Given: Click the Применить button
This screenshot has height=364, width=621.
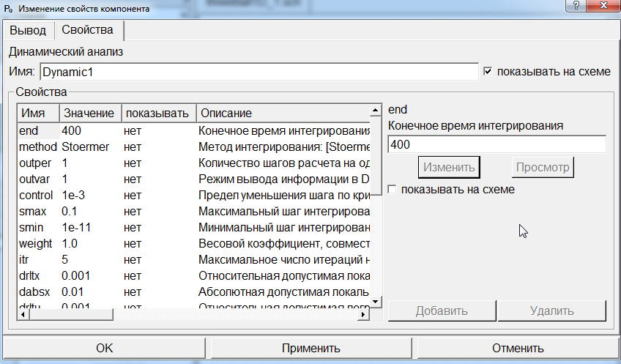Looking at the screenshot, I should coord(310,348).
